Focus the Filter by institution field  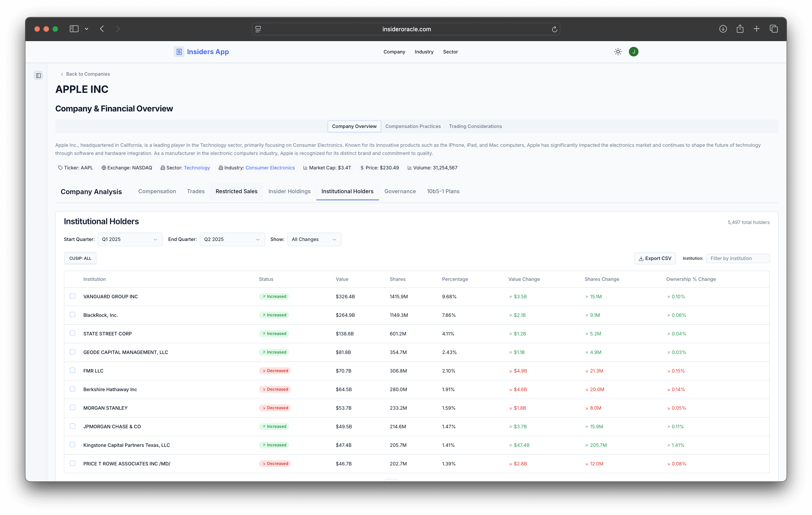[x=737, y=258]
